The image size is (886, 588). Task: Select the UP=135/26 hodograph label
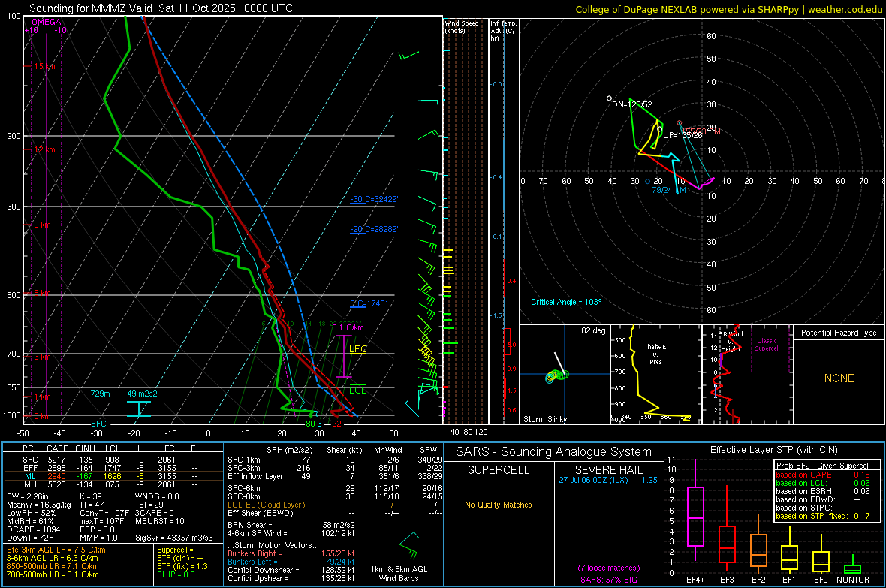[683, 135]
